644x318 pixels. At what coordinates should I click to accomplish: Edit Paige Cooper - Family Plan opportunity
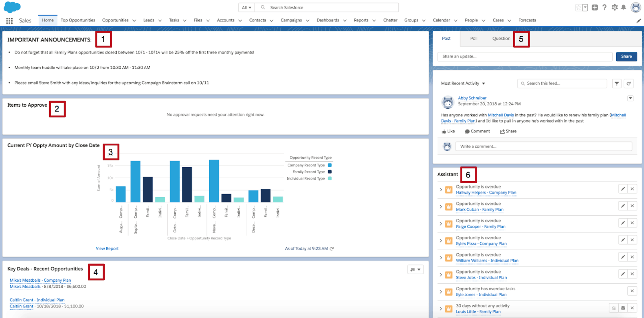click(x=623, y=223)
